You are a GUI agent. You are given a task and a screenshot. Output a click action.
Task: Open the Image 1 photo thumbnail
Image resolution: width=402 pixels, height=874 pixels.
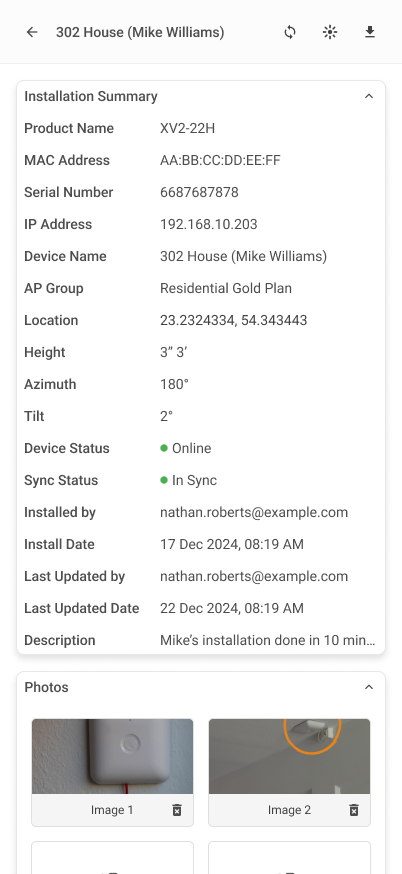click(113, 756)
